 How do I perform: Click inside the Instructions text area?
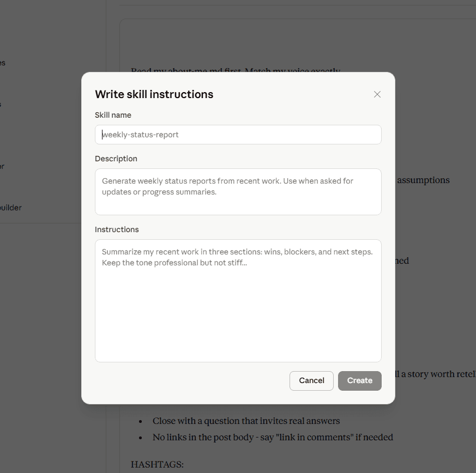click(238, 301)
